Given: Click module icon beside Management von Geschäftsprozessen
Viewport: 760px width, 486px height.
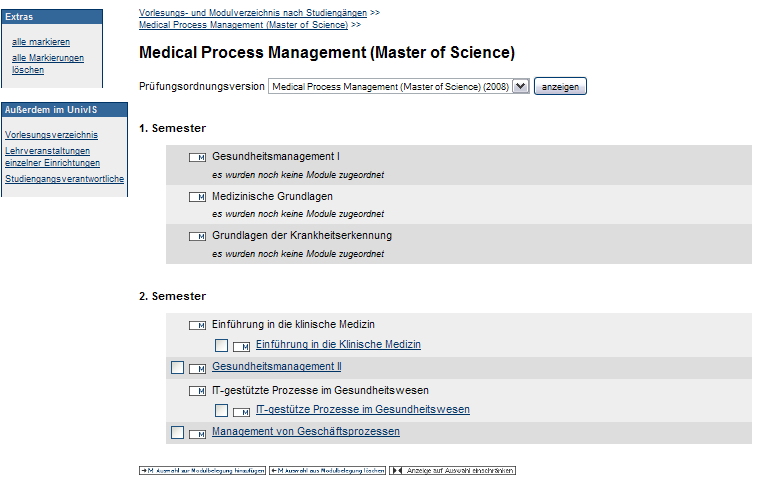Looking at the screenshot, I should [x=197, y=434].
